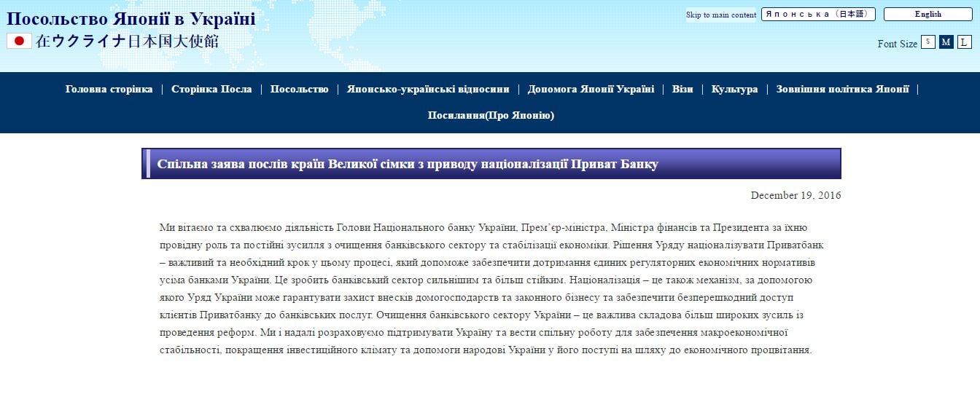This screenshot has height=394, width=980.
Task: Navigate to the Культура section
Action: [x=734, y=90]
